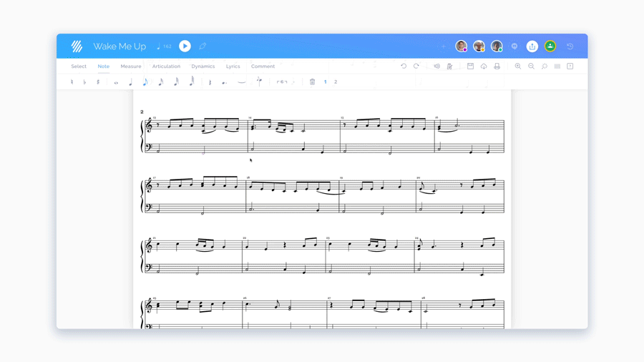The height and width of the screenshot is (362, 644).
Task: Open the third collaborator avatar with green dot
Action: pos(497,46)
